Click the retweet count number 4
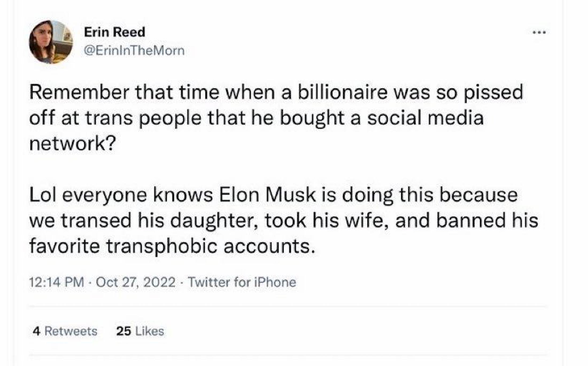Viewport: 588px width, 366px height. click(36, 331)
